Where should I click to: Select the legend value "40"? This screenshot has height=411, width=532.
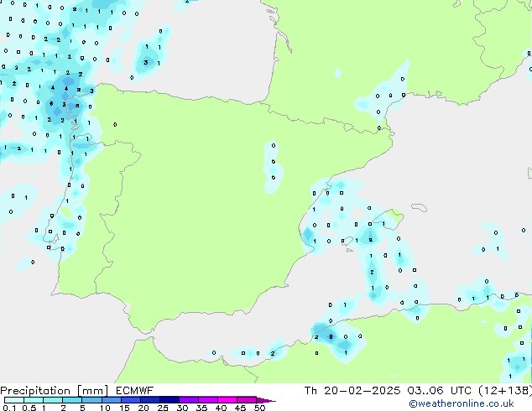221,408
